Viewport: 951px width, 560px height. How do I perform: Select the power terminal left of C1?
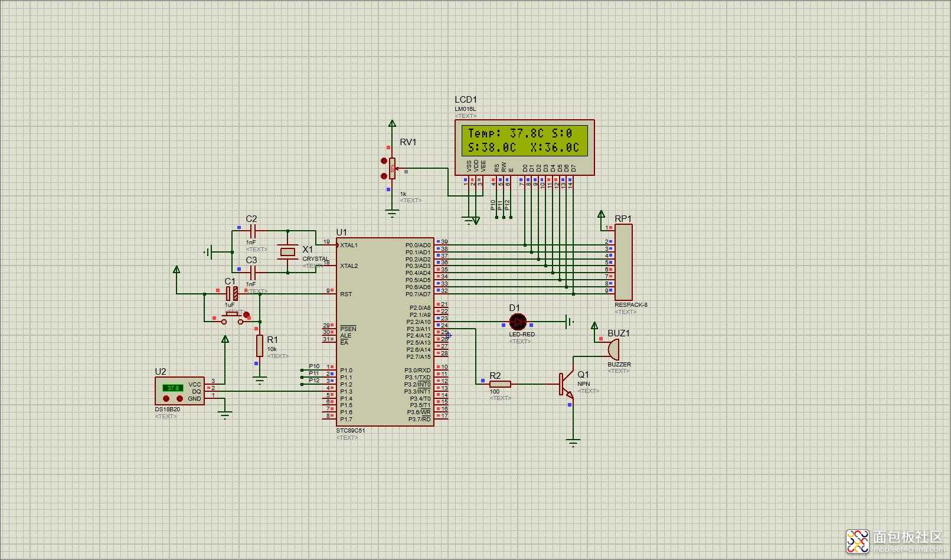point(176,270)
